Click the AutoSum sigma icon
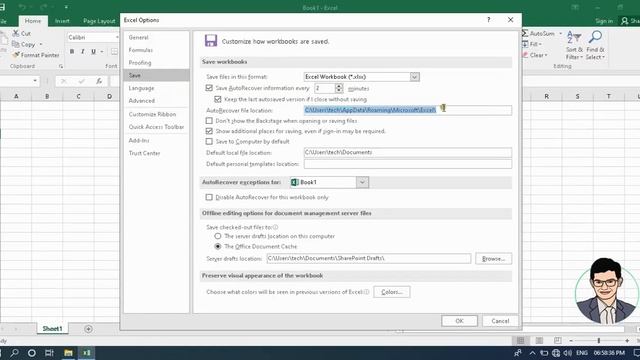This screenshot has width=640, height=360. pos(525,33)
